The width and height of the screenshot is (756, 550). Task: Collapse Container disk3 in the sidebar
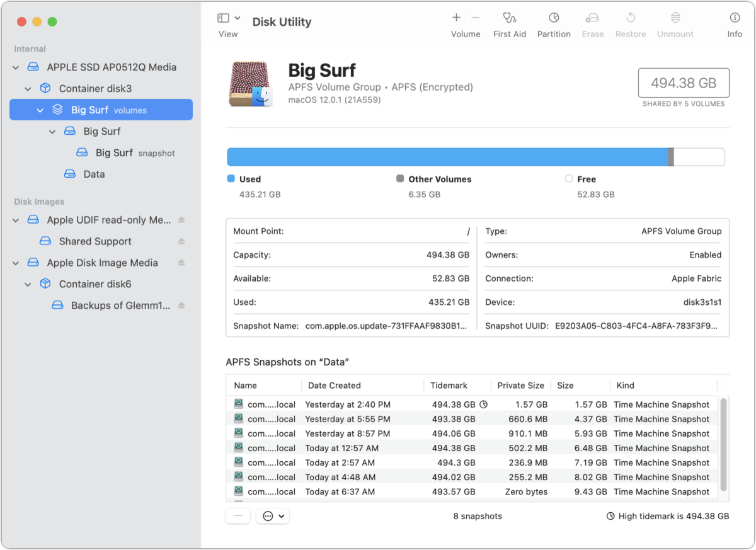click(x=28, y=89)
